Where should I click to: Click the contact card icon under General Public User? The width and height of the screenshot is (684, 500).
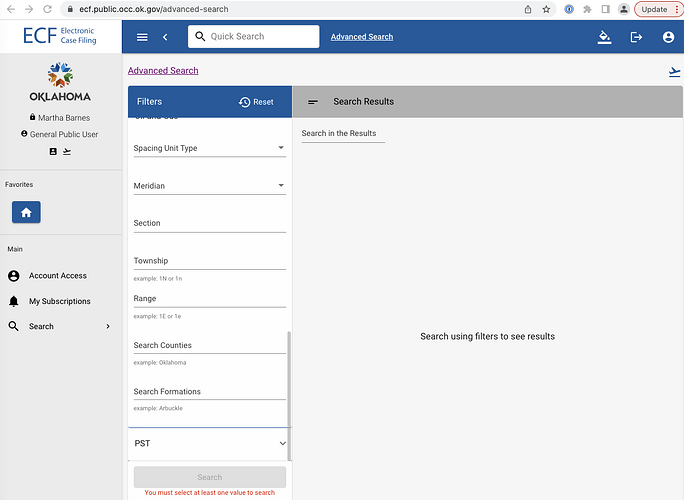click(53, 151)
